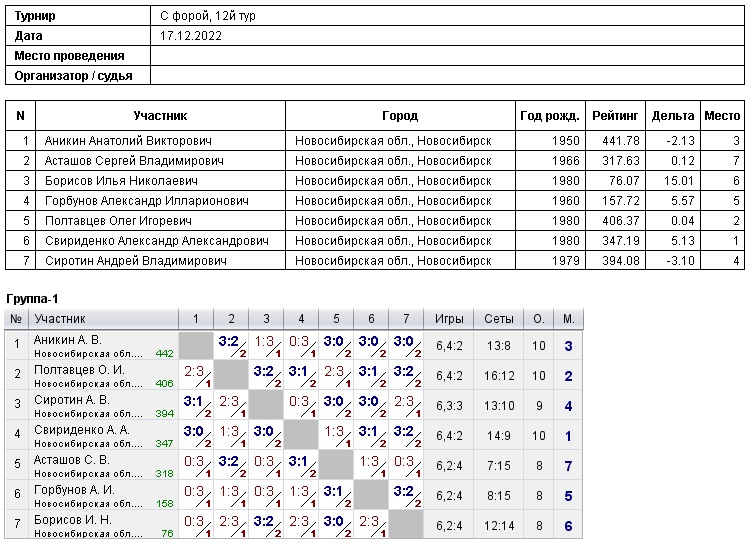Select "Полтавцев О. И." in the group table
Viewport: 750px width, 544px height.
79,369
